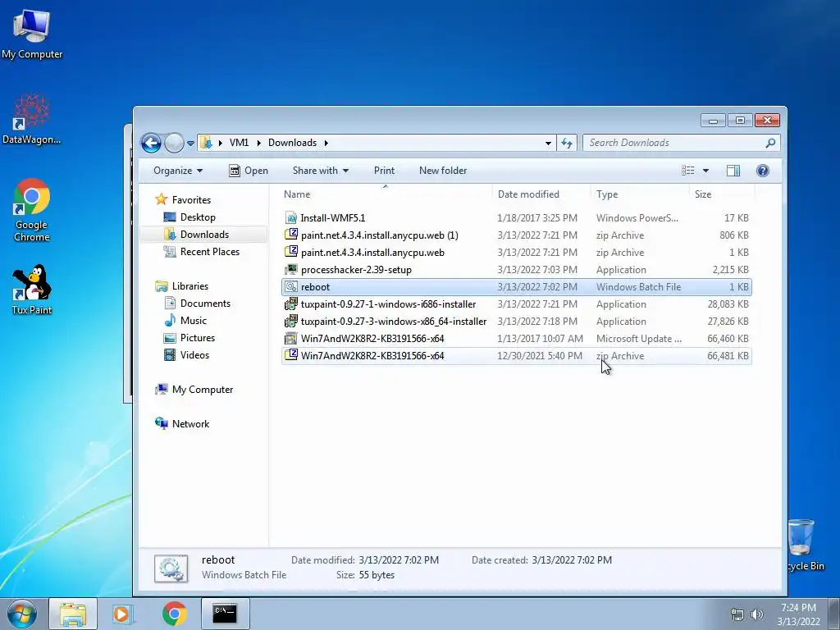Go back using the Back arrow button

(151, 143)
